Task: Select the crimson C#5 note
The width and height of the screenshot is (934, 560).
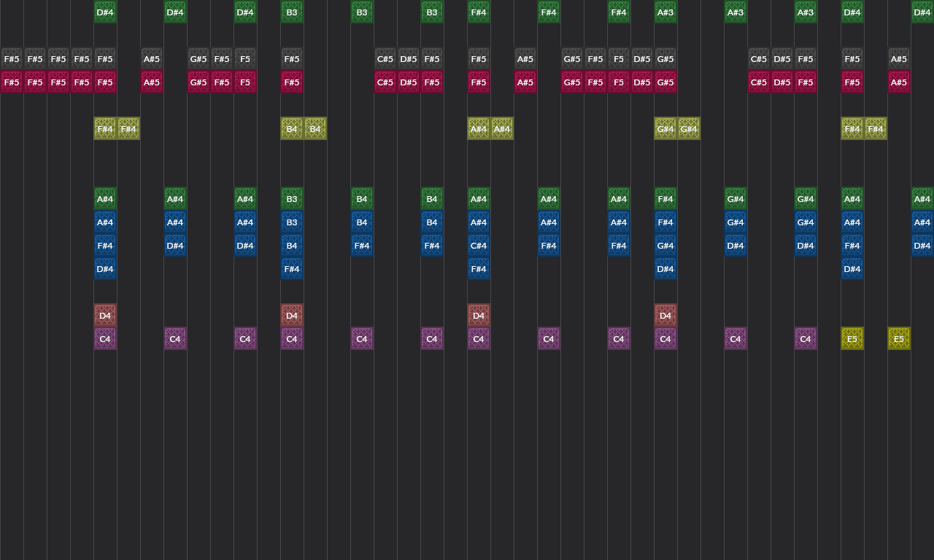Action: [x=385, y=82]
